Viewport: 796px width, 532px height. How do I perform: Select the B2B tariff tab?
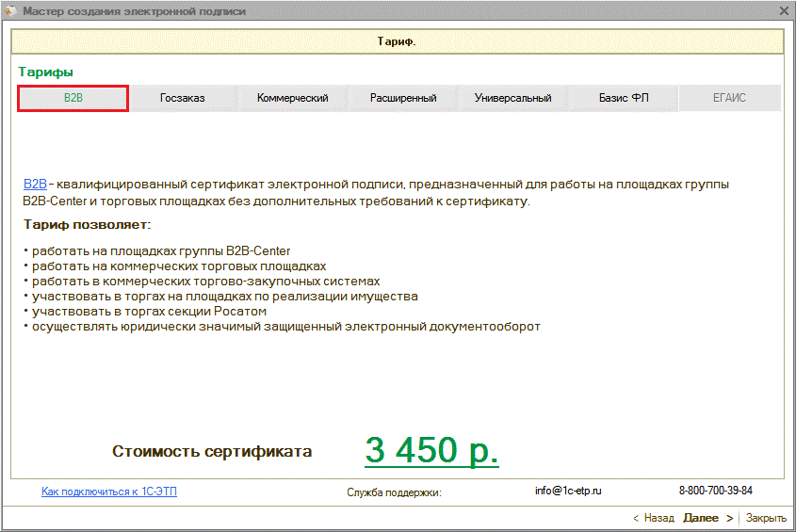coord(73,98)
